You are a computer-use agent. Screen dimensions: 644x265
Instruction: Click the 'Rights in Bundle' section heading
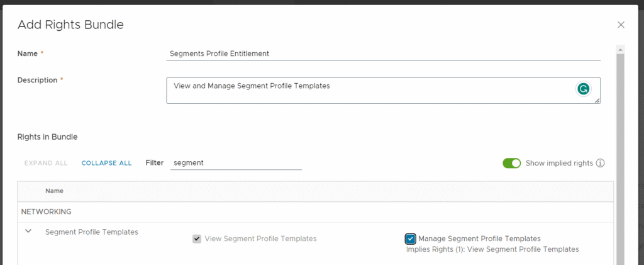pyautogui.click(x=47, y=137)
